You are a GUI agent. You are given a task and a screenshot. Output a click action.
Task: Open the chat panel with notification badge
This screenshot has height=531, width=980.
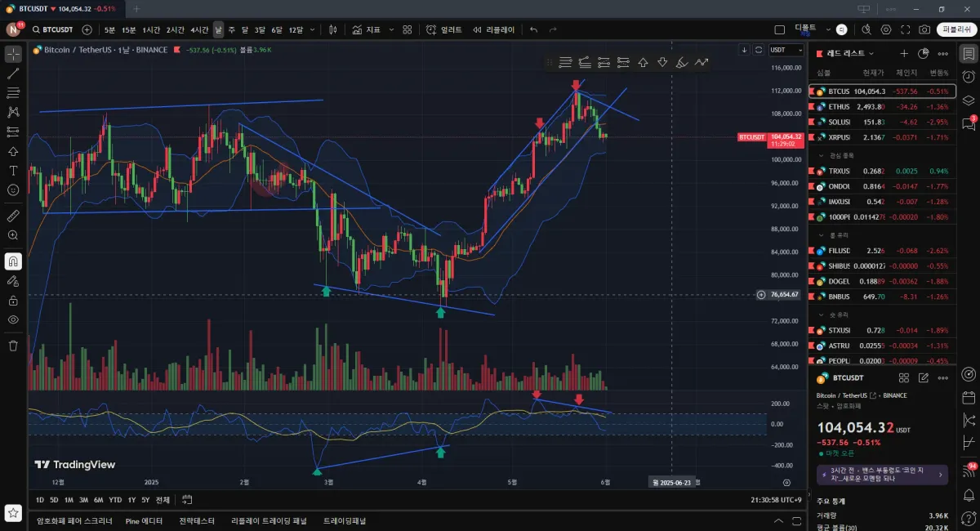[969, 124]
